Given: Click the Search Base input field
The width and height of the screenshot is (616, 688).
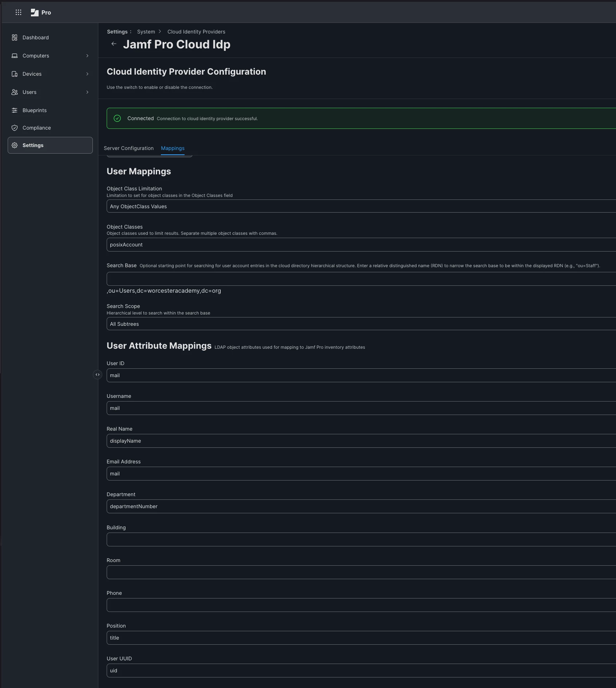Looking at the screenshot, I should click(x=361, y=279).
